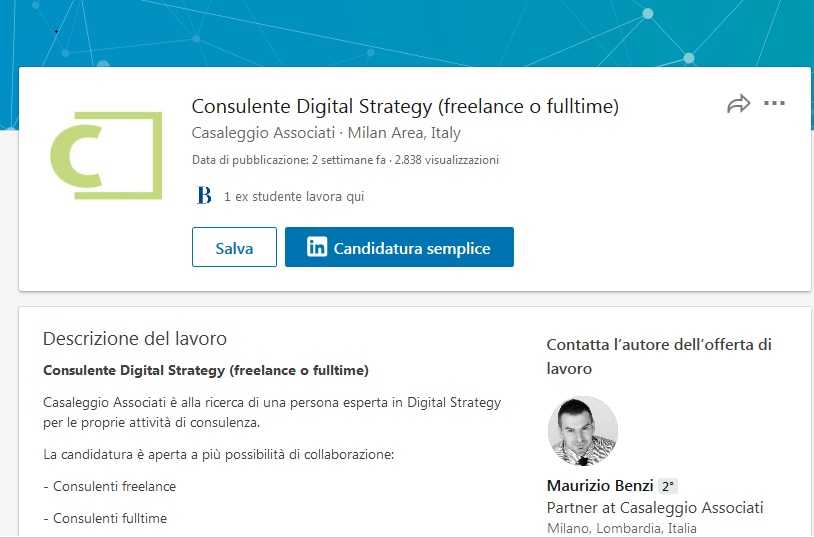Click the Candidatura semplice button text

(x=411, y=248)
